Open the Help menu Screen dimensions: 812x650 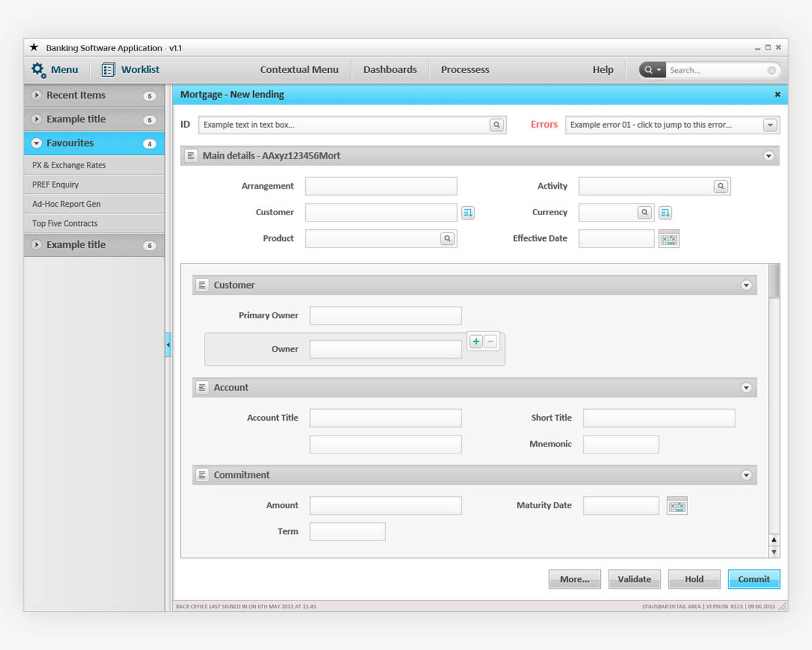click(x=603, y=69)
